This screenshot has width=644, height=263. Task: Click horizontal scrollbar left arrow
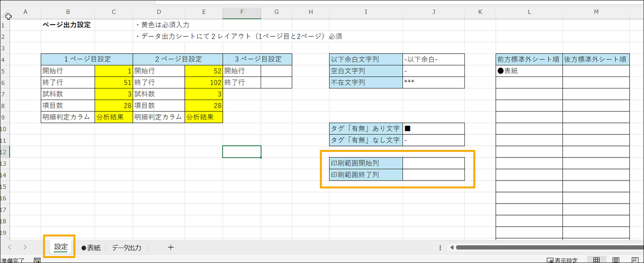click(452, 247)
